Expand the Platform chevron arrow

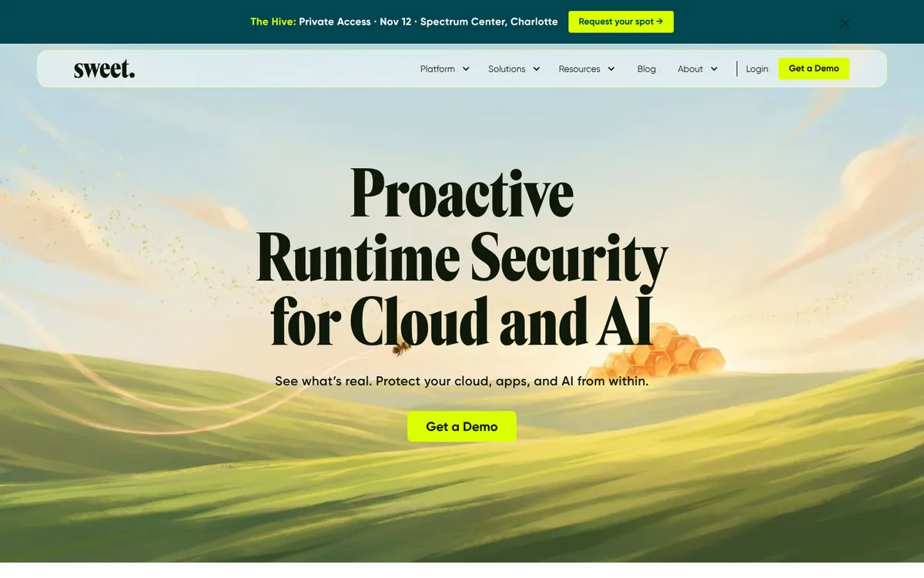pos(466,69)
